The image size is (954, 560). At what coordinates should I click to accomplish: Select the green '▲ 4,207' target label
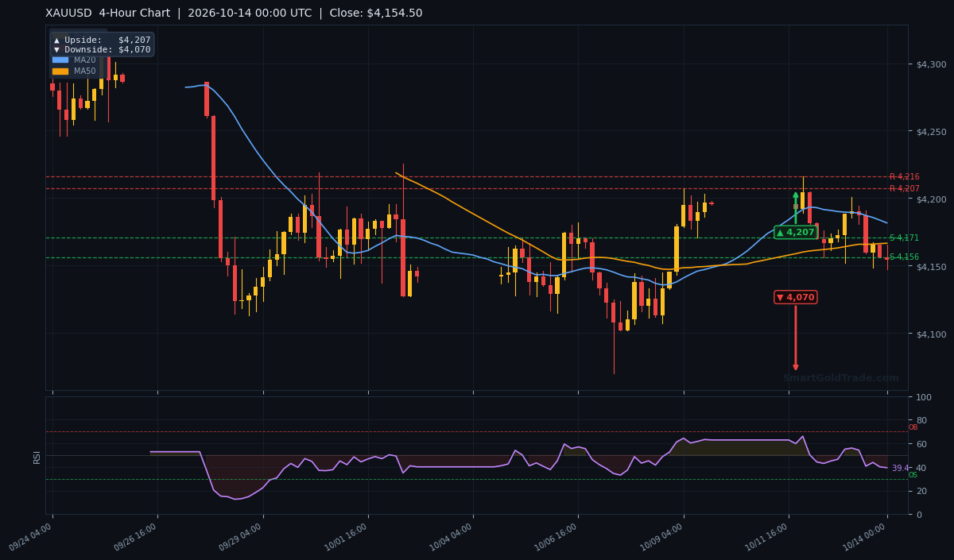796,232
